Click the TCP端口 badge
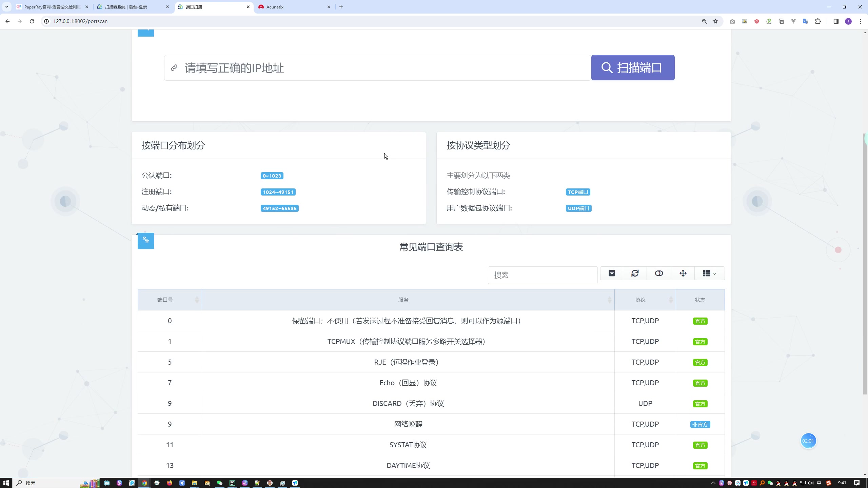 point(578,192)
